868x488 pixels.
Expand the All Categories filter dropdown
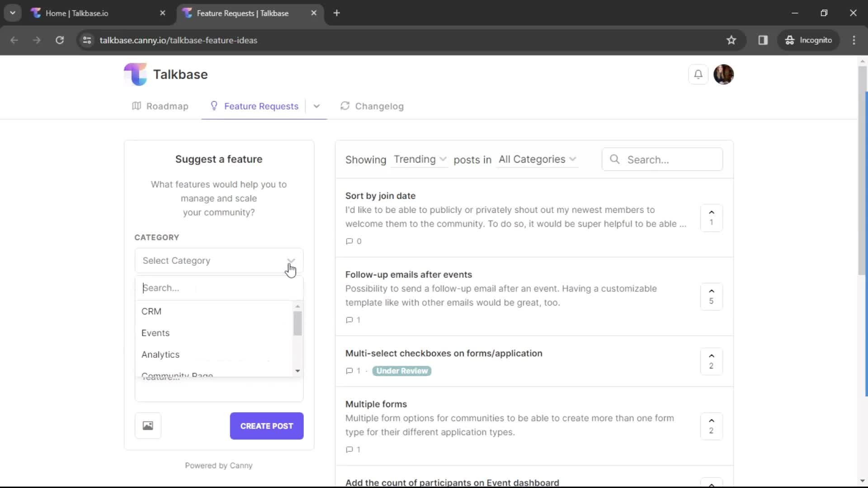(x=536, y=159)
